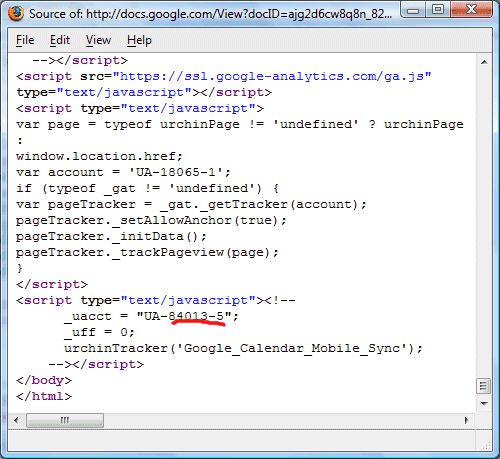This screenshot has height=459, width=500.
Task: Click the _gat._getTracker(account) line
Action: pyautogui.click(x=191, y=204)
